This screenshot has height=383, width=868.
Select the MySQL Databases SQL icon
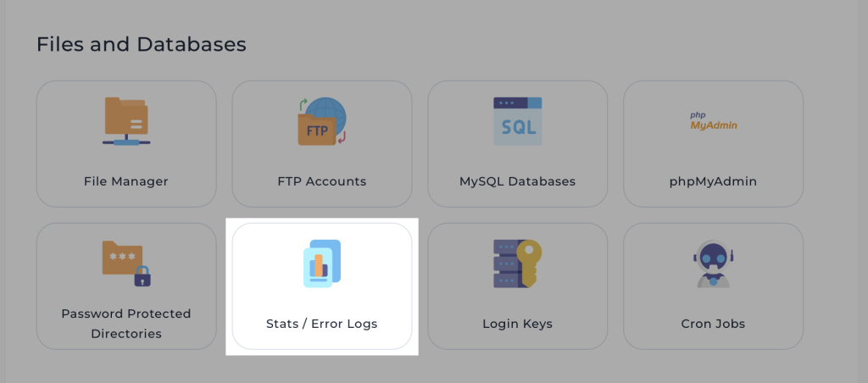pyautogui.click(x=517, y=121)
